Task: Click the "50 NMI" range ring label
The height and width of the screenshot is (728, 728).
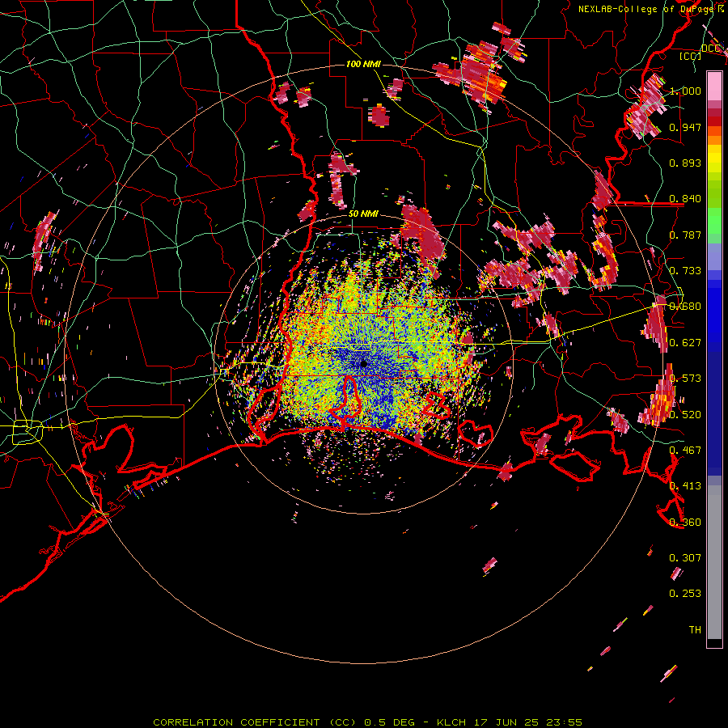Action: point(363,214)
